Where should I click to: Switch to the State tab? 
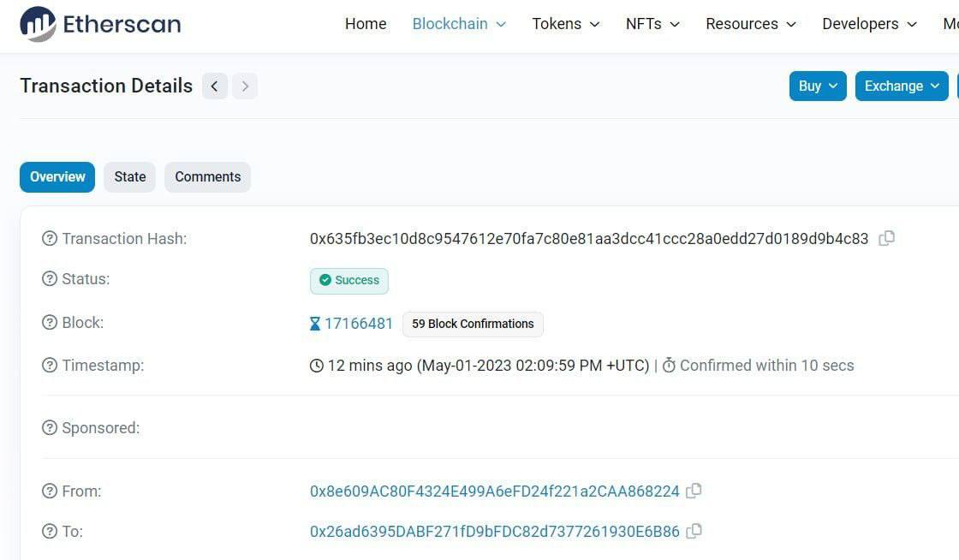[x=130, y=177]
